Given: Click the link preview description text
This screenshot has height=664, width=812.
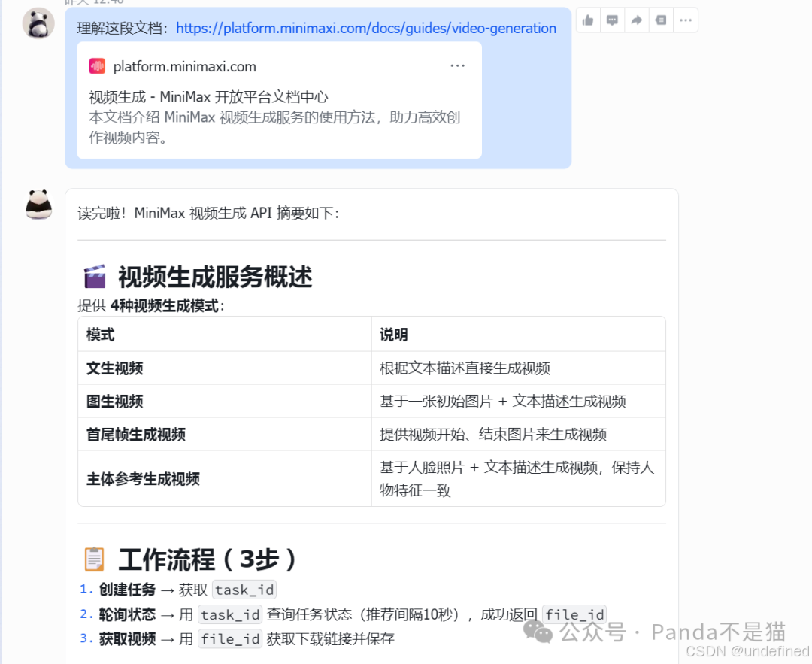Looking at the screenshot, I should pyautogui.click(x=274, y=127).
